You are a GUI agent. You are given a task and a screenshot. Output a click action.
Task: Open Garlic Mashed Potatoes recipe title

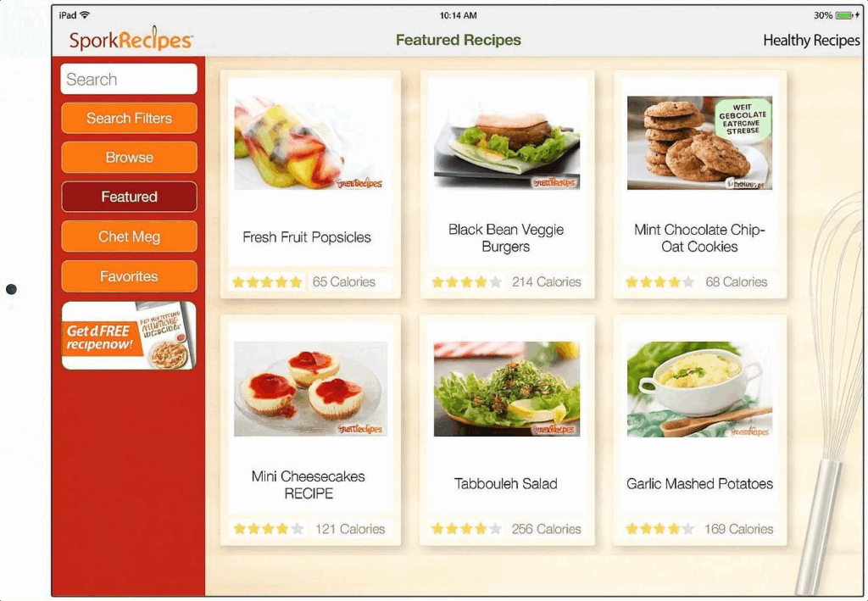click(699, 484)
